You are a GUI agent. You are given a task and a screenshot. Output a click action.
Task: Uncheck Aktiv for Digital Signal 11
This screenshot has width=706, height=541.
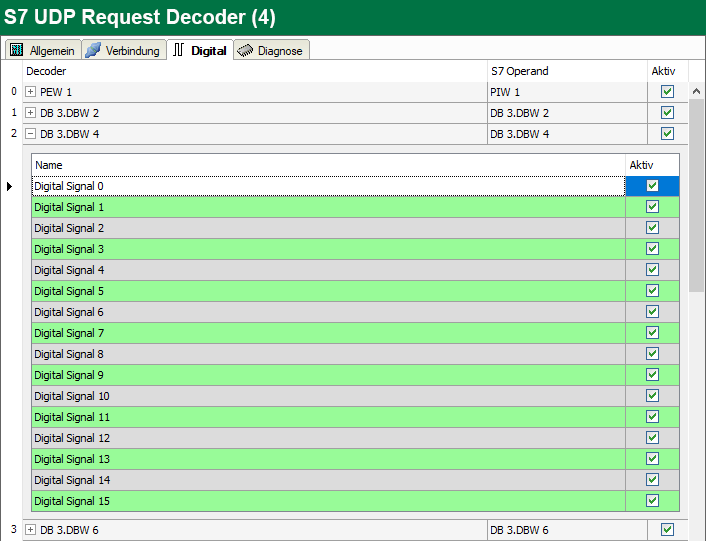click(x=652, y=417)
